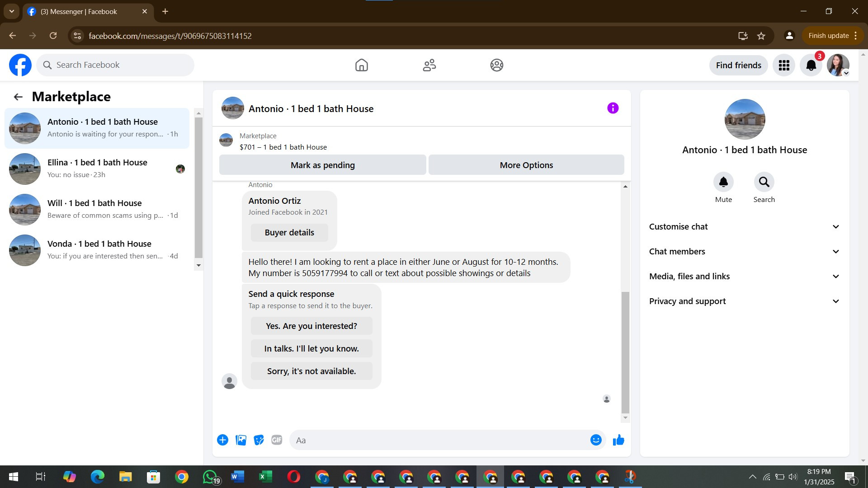Reload the page in the browser
868x488 pixels.
(x=53, y=36)
